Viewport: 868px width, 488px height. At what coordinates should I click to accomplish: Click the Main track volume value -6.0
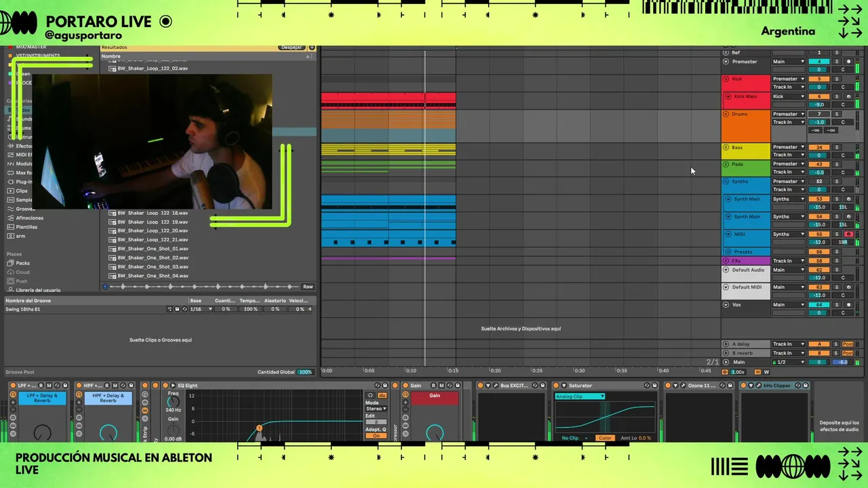tap(843, 362)
